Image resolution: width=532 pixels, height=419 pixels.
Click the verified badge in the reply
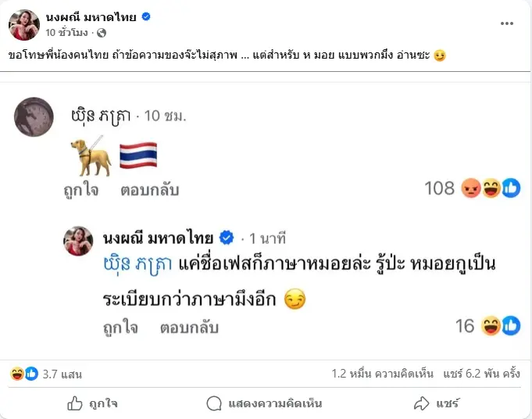click(227, 237)
